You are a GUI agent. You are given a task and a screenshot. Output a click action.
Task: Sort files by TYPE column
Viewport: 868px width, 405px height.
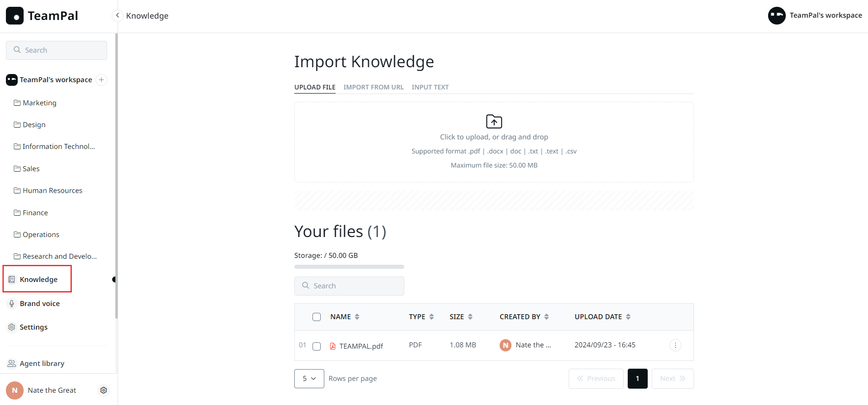point(421,317)
